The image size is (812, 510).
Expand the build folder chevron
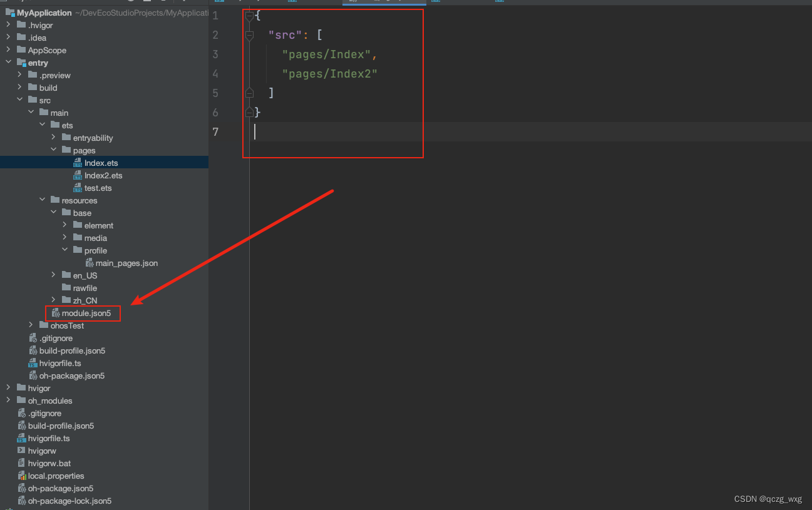point(19,88)
